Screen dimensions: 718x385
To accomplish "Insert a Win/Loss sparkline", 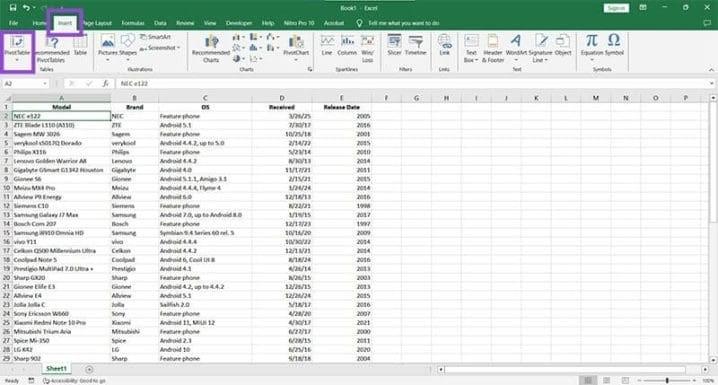I will (x=368, y=48).
